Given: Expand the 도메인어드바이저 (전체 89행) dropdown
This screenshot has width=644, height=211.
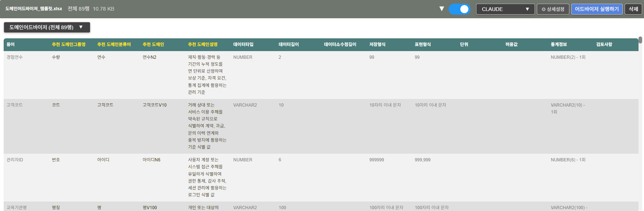Looking at the screenshot, I should (x=46, y=27).
